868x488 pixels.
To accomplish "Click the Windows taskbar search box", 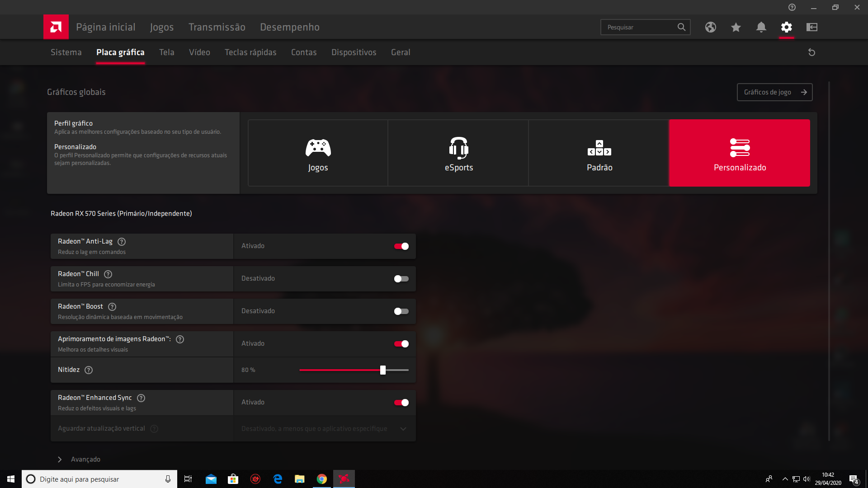I will point(99,479).
